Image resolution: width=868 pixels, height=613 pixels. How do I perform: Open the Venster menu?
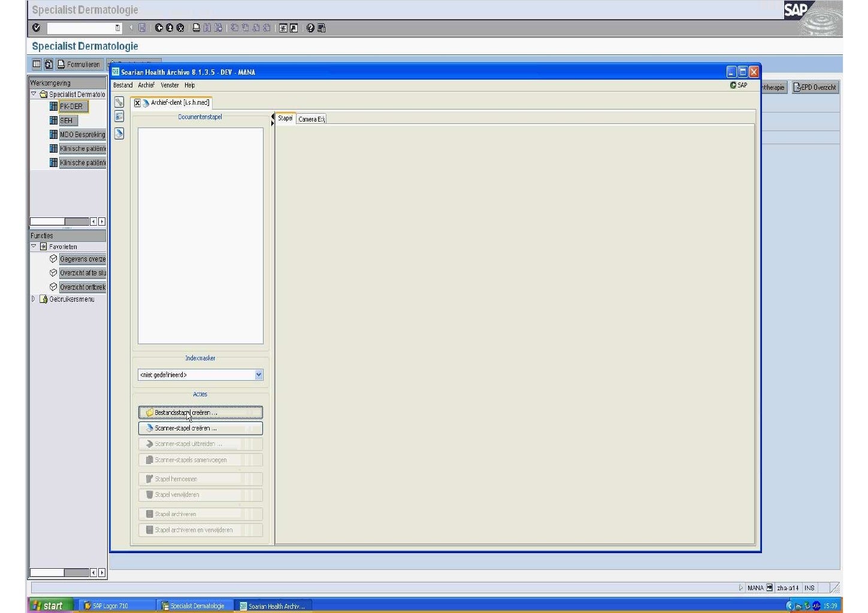170,85
